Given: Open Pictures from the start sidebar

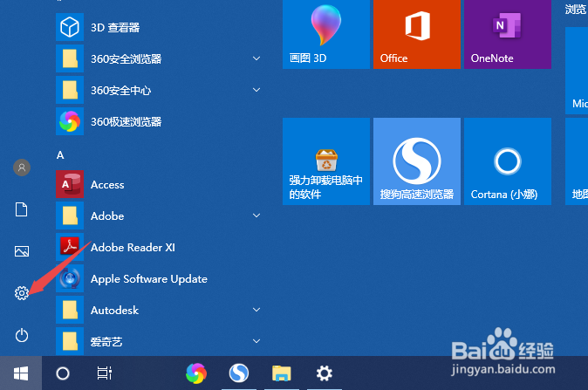Looking at the screenshot, I should coord(22,251).
